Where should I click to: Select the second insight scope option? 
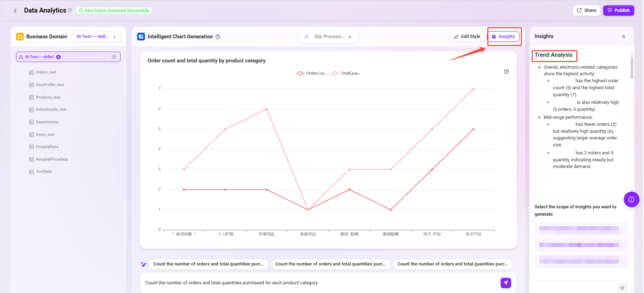[581, 245]
